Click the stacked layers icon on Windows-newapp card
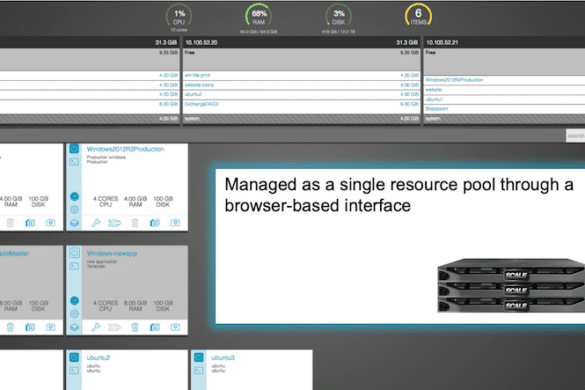This screenshot has width=585, height=390. [74, 327]
